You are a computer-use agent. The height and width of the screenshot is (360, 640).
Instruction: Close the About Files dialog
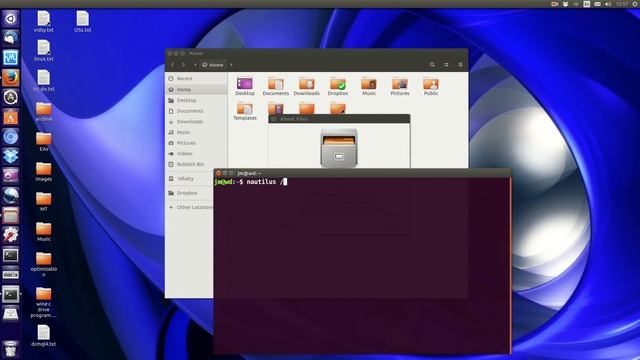[274, 119]
